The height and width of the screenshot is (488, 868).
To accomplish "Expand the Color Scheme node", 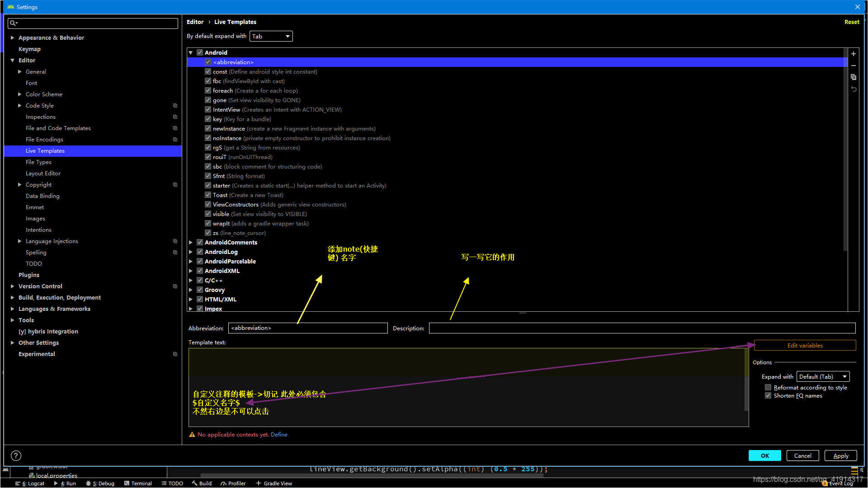I will pyautogui.click(x=20, y=94).
